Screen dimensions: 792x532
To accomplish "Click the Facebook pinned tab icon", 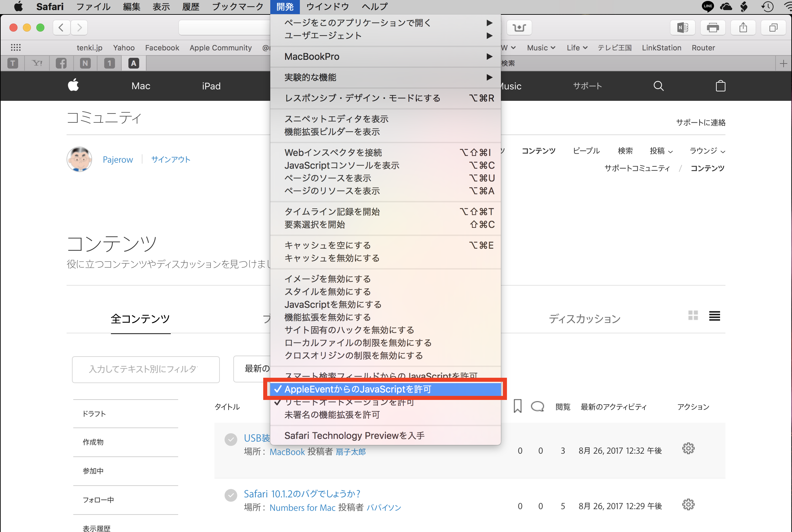I will pyautogui.click(x=61, y=63).
